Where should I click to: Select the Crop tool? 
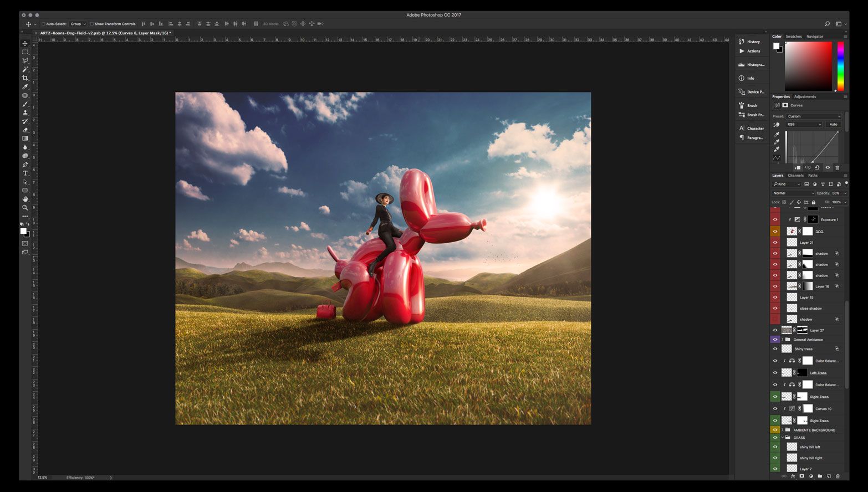pos(25,78)
